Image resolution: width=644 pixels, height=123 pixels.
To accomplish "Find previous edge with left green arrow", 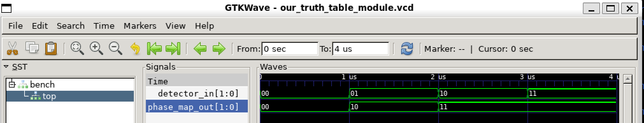I will [200, 49].
